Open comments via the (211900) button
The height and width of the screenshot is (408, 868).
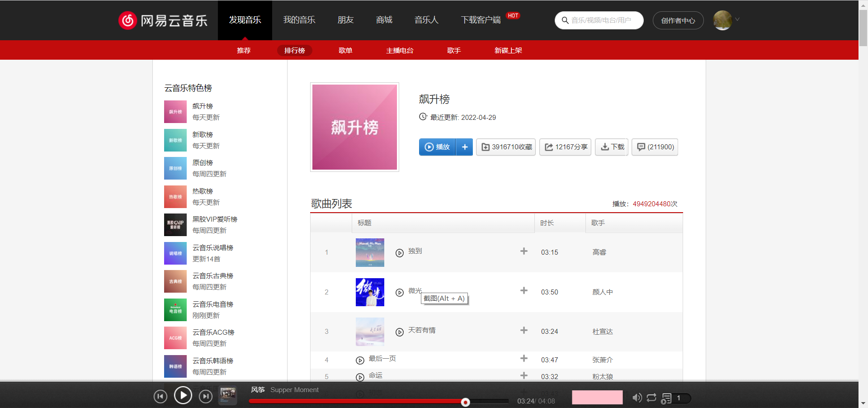click(655, 147)
